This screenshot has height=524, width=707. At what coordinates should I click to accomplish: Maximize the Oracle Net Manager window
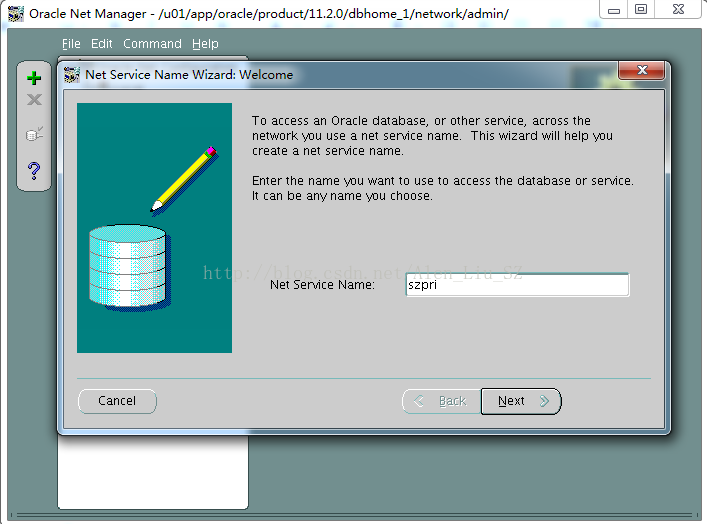[641, 9]
